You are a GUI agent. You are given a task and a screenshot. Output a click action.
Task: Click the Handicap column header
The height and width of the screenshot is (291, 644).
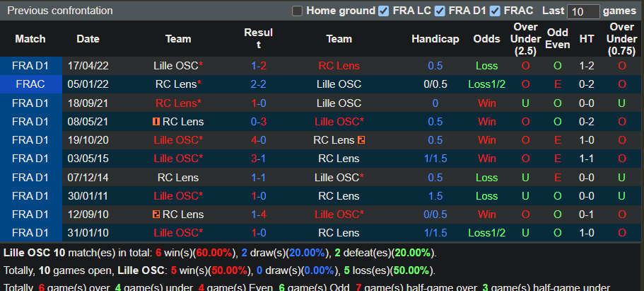(435, 39)
